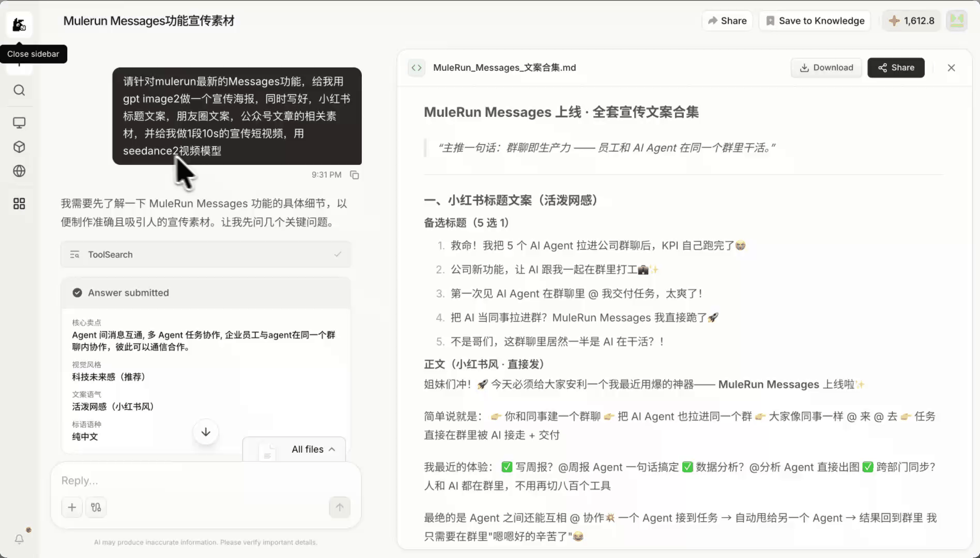Click assistant reply 我需要先了解一下 text
This screenshot has width=980, height=558.
point(204,213)
